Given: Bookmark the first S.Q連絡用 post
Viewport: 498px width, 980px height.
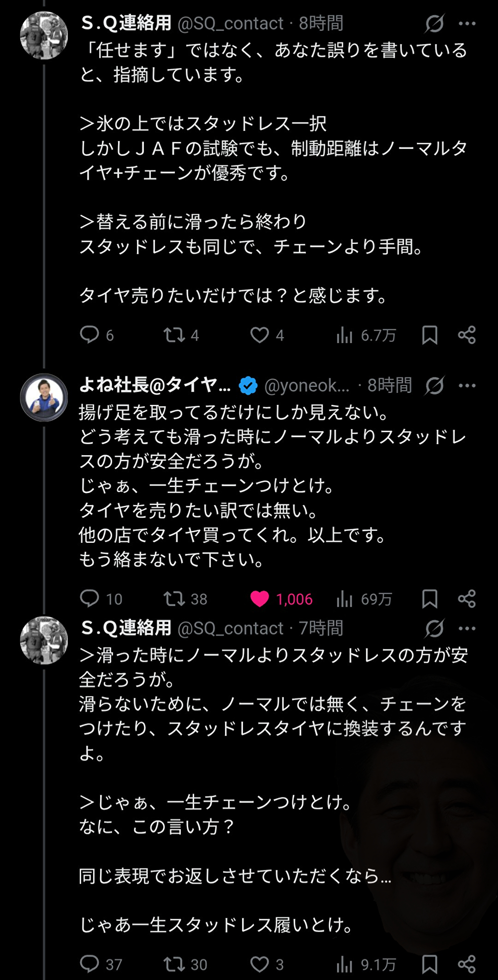Looking at the screenshot, I should [429, 335].
